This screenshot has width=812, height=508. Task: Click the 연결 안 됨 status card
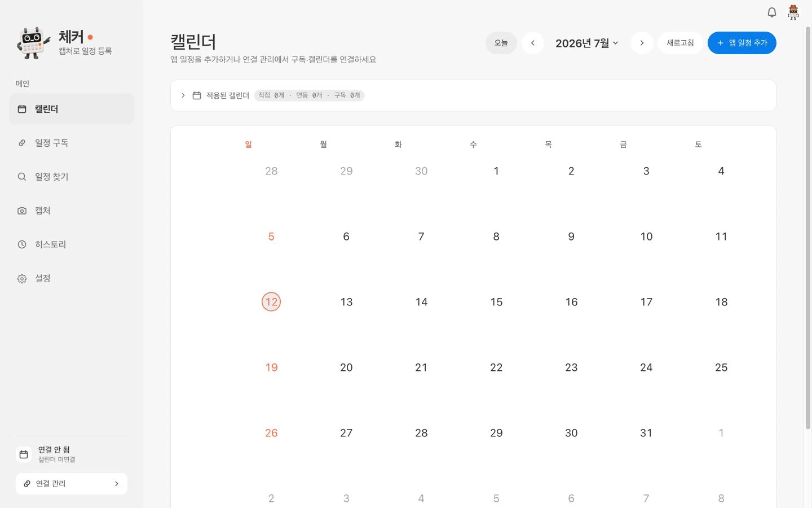click(x=72, y=454)
